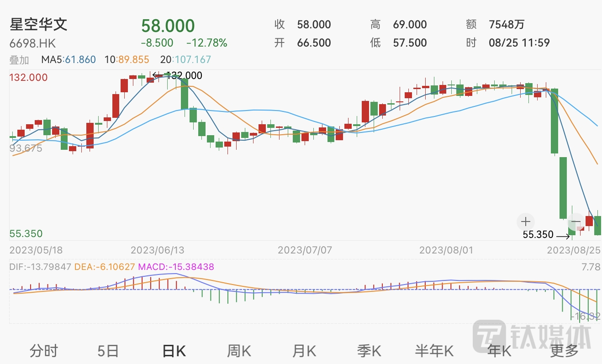Open the 月K monthly chart tab
Viewport: 602px width, 364px height.
(304, 351)
